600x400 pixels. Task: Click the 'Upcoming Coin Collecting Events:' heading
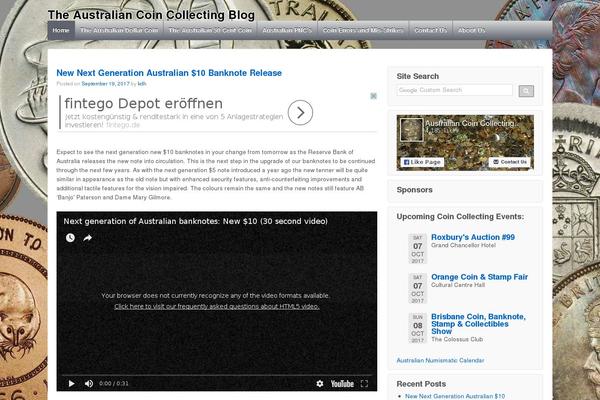click(460, 217)
